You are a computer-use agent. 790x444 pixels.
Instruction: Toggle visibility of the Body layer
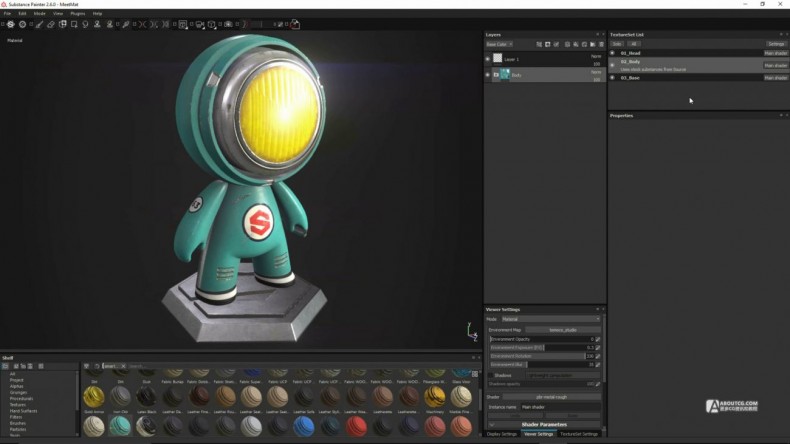[487, 75]
